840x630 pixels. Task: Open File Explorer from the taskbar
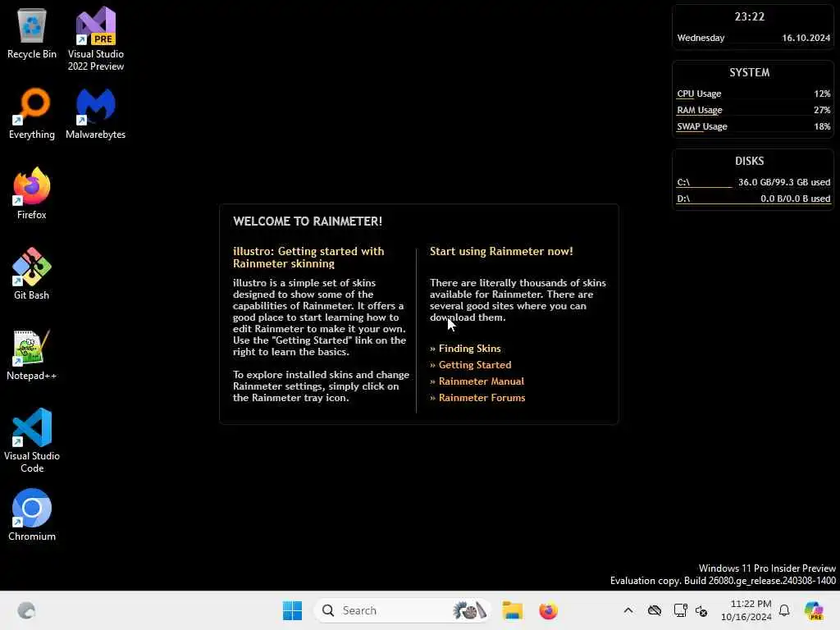[x=512, y=610]
